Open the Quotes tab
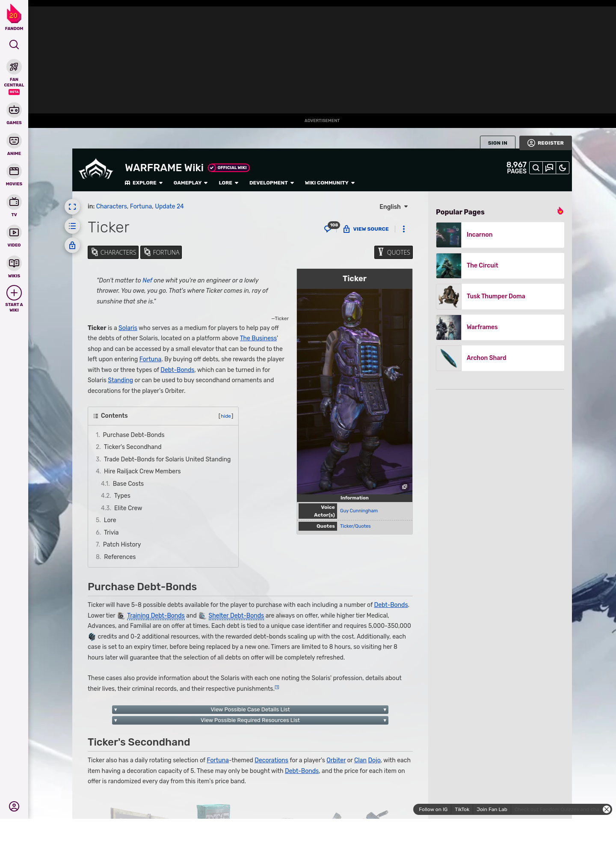 click(394, 253)
